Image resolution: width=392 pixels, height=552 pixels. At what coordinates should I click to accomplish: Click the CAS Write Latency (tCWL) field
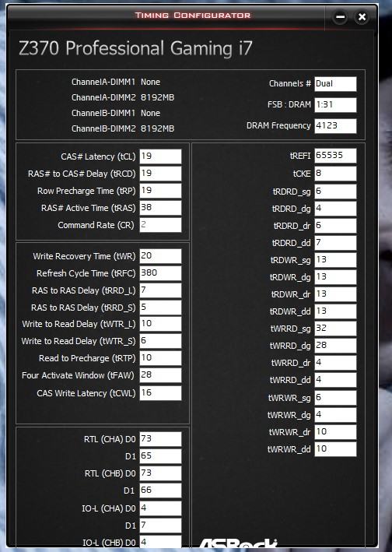coord(161,393)
